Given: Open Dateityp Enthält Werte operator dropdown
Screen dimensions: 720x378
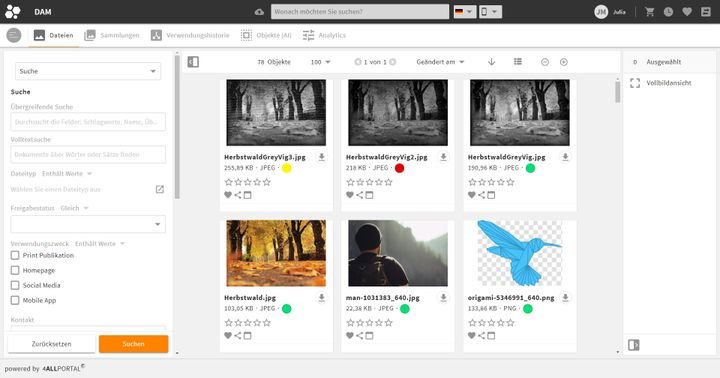Looking at the screenshot, I should click(x=67, y=174).
